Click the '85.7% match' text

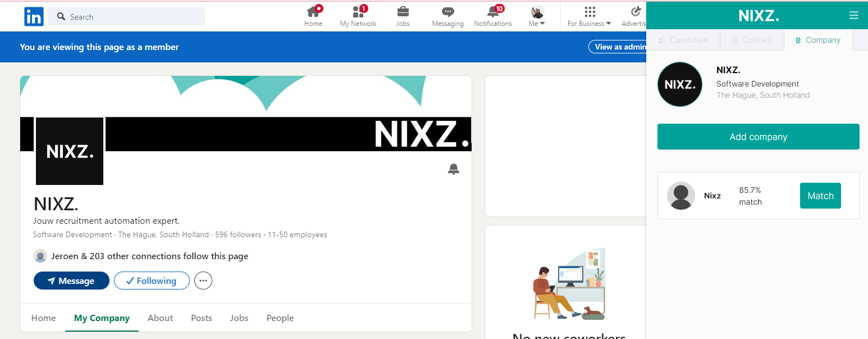tap(751, 196)
